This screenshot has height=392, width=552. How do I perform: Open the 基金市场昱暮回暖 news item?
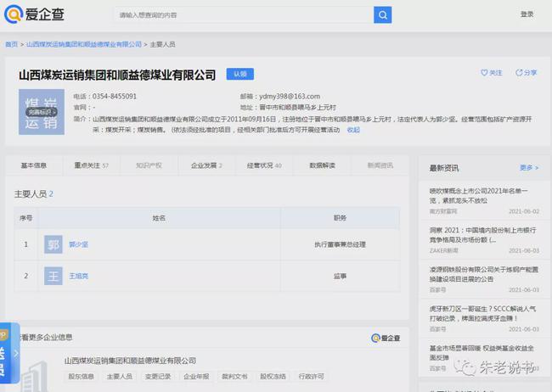pos(482,353)
